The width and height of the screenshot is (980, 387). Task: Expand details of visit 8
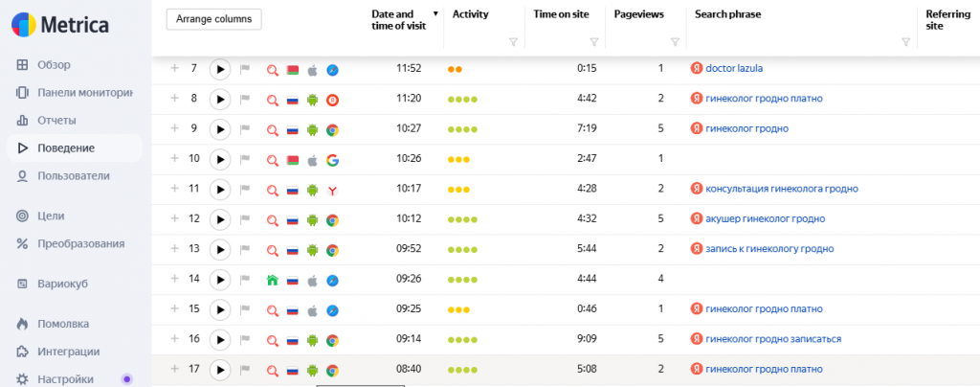coord(174,99)
